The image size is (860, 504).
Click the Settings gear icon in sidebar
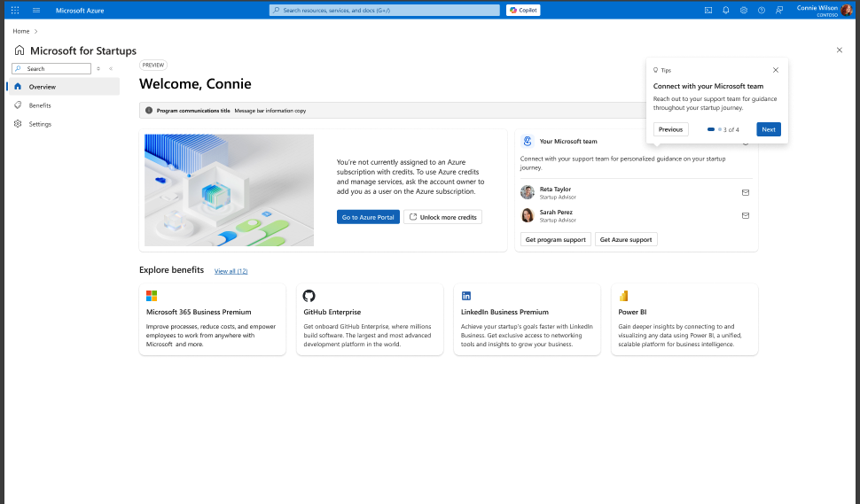point(18,124)
